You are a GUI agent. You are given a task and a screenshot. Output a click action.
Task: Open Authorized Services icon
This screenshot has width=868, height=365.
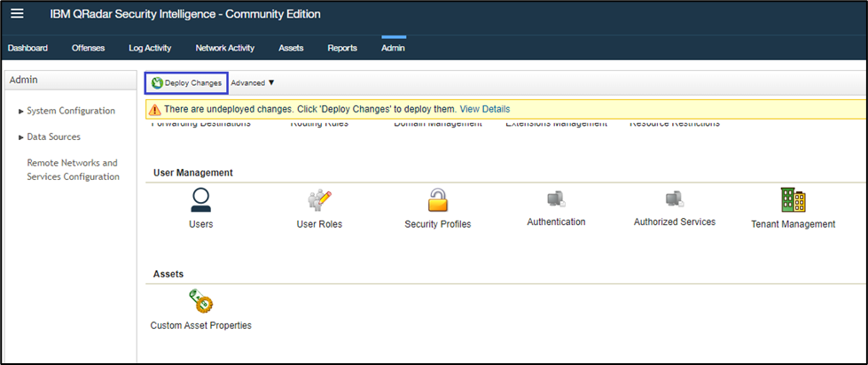click(x=674, y=198)
